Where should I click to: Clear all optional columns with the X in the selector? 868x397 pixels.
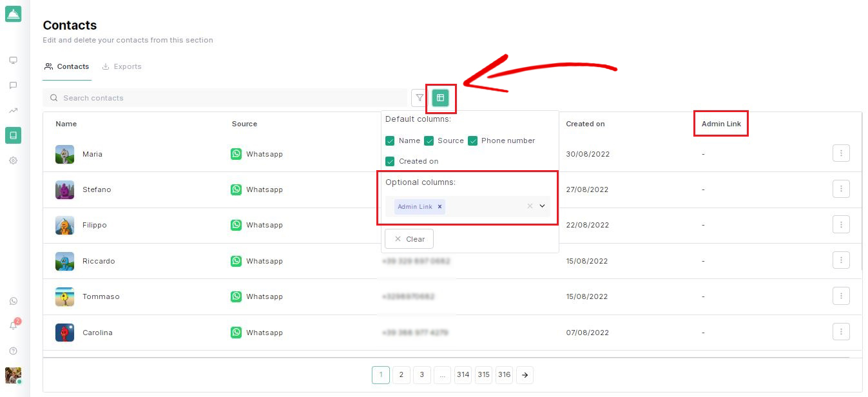point(530,206)
